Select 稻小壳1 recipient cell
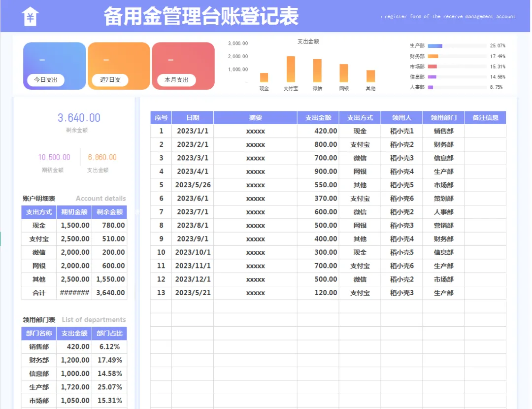This screenshot has width=532, height=409. click(x=401, y=131)
